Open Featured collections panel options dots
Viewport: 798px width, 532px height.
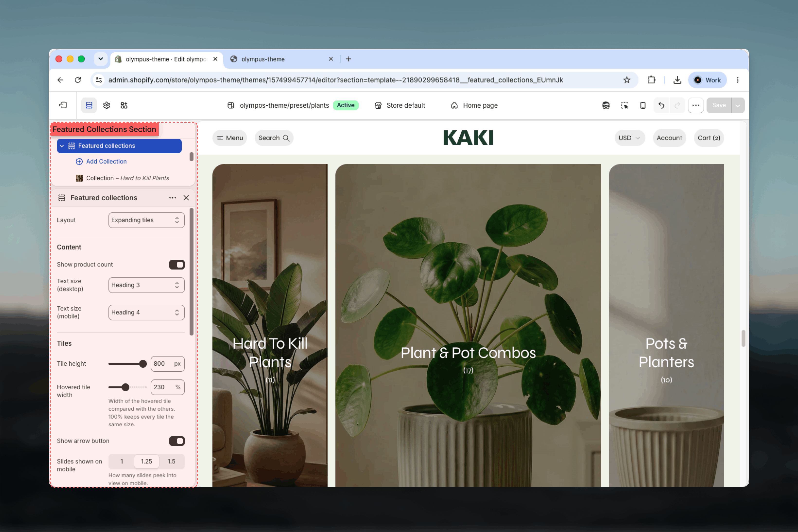[x=172, y=198]
